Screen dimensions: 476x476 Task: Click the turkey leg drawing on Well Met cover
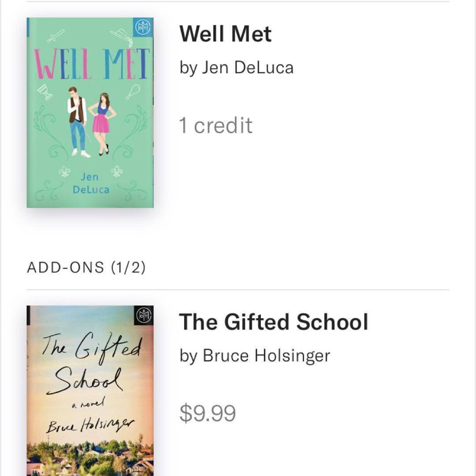(x=133, y=91)
